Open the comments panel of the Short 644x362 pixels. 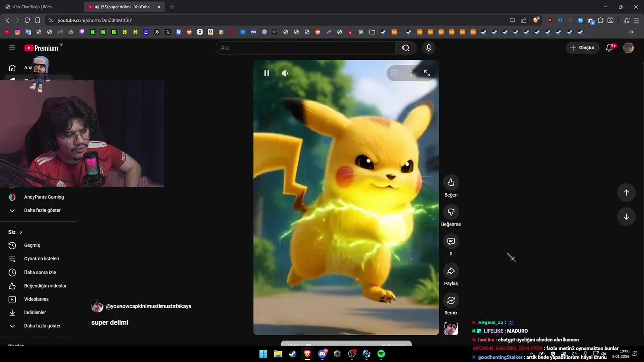451,242
